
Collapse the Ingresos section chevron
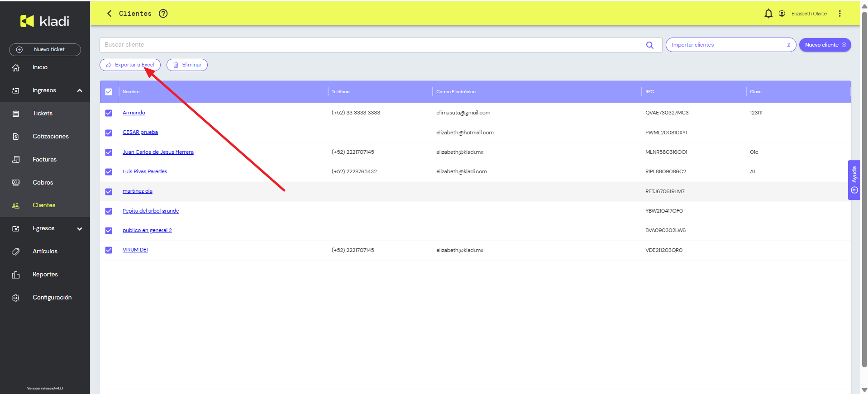click(80, 90)
